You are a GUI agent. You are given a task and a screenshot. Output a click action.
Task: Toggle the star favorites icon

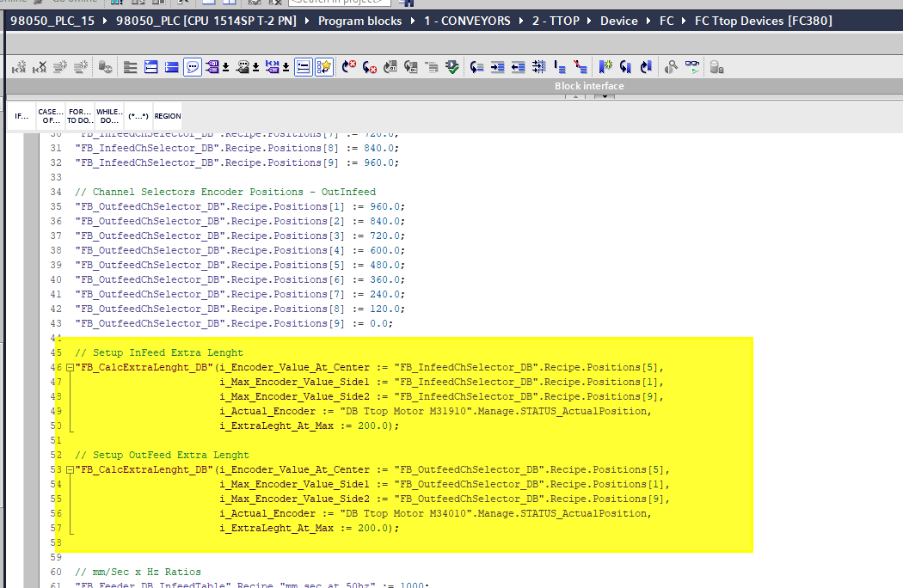[x=323, y=67]
